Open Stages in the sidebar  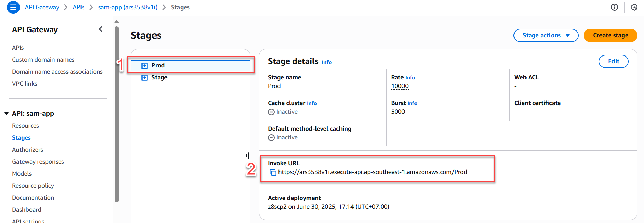tap(21, 138)
